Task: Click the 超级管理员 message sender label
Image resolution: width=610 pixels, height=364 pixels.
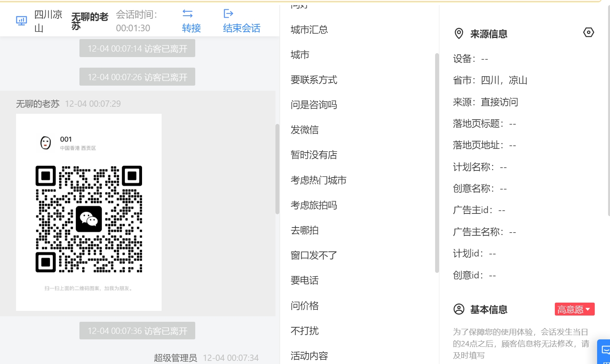Action: point(175,358)
